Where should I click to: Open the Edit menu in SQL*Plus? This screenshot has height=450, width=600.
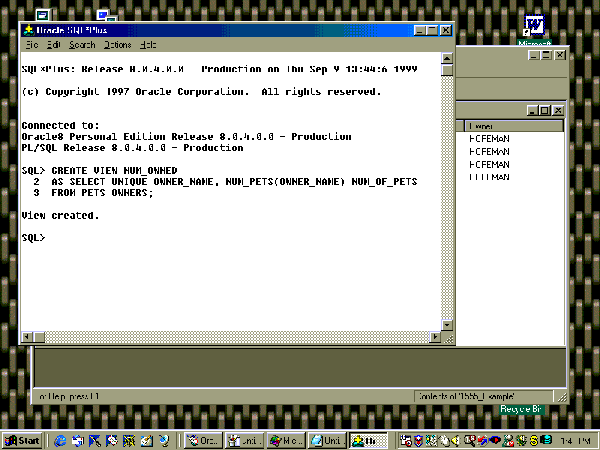pos(53,45)
